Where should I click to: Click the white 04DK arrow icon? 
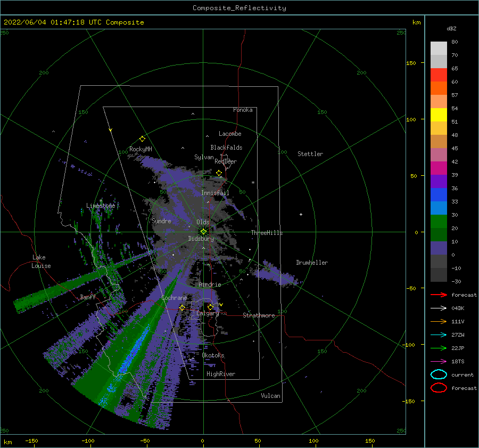coord(439,308)
